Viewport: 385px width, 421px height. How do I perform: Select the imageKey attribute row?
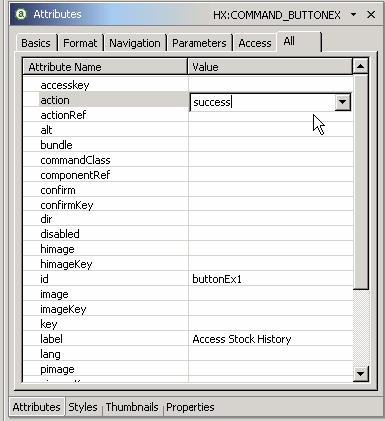click(188, 309)
